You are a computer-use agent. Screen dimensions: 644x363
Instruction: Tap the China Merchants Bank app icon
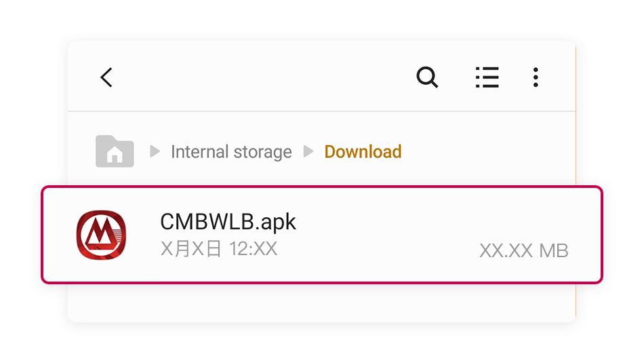click(101, 235)
